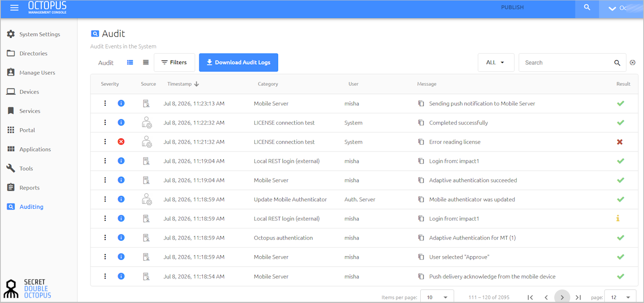Open the Tools section
The image size is (644, 303).
[20, 168]
